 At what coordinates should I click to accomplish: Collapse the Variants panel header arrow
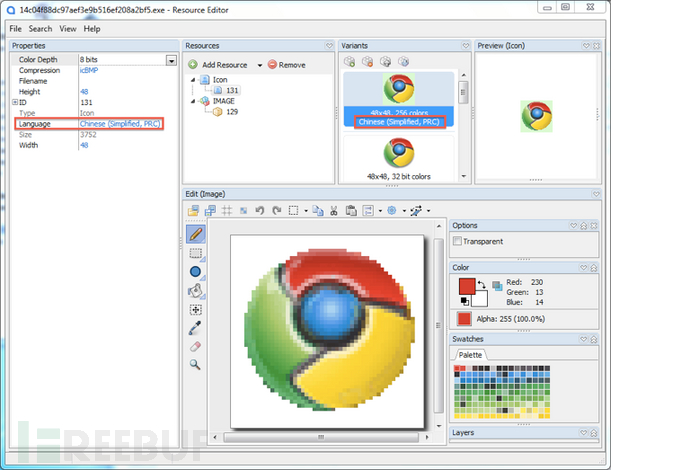point(466,45)
